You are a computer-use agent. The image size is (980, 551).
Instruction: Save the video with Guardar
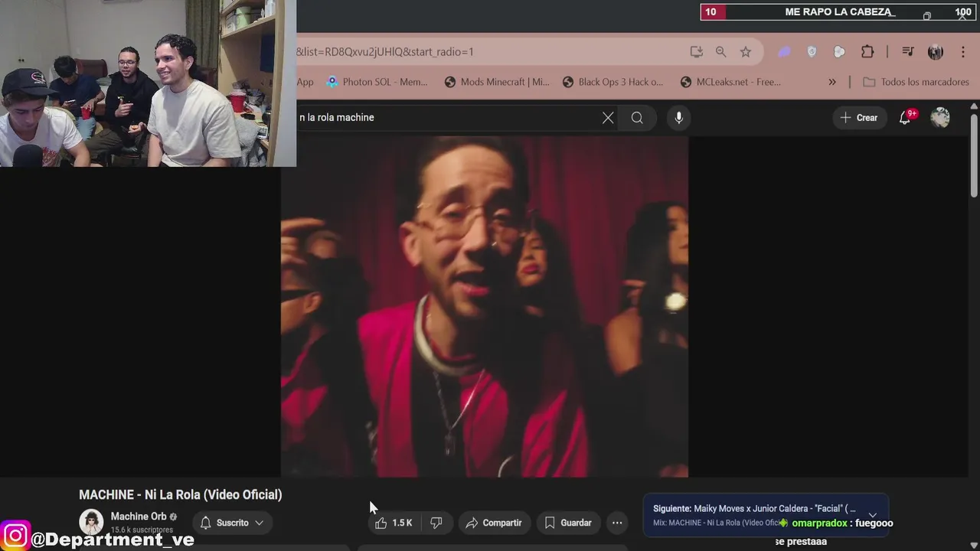568,523
